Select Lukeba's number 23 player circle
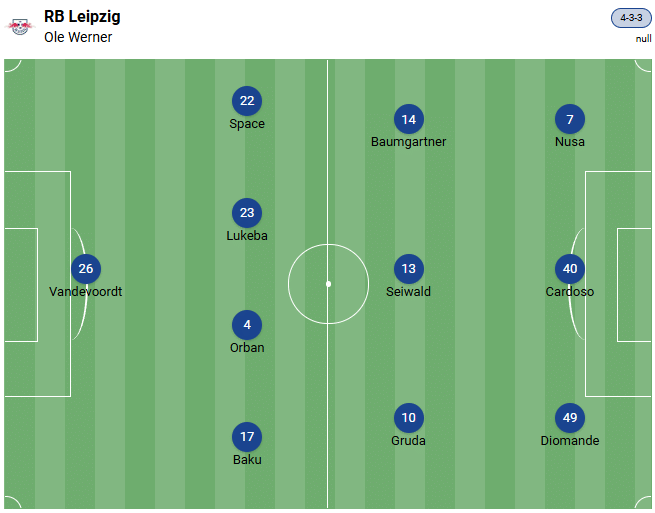The width and height of the screenshot is (655, 513). tap(247, 213)
